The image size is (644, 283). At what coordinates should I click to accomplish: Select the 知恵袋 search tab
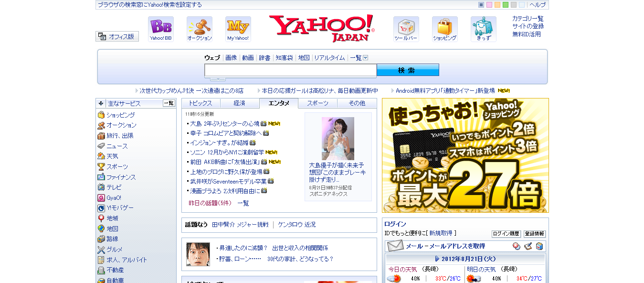click(284, 58)
